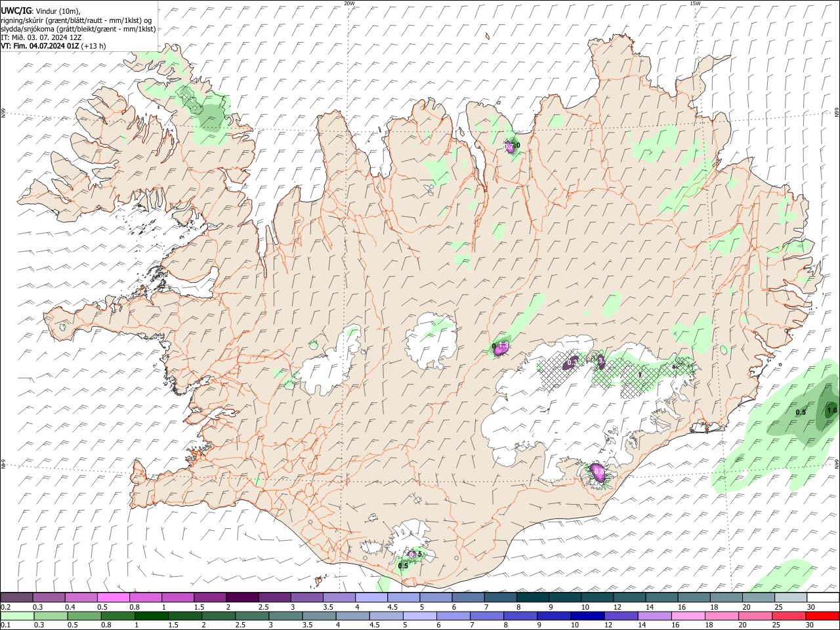Click the pale grey upper swatch between 25 and 30
Viewport: 840px width, 630px height.
(791, 598)
